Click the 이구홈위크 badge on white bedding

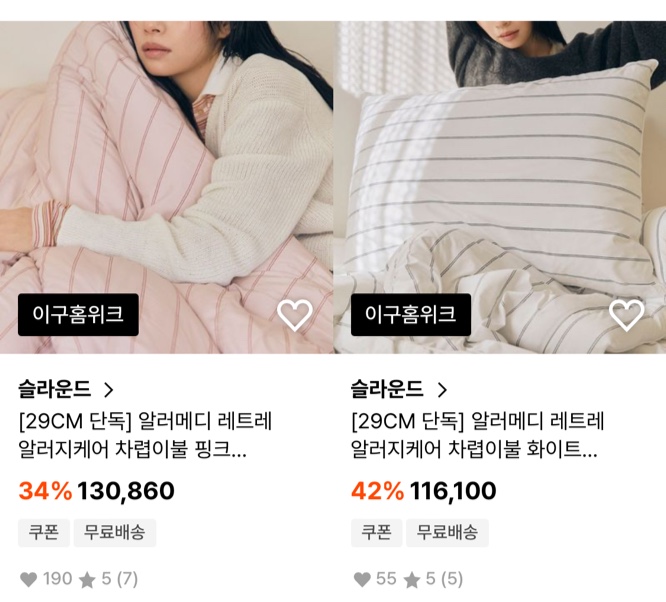coord(411,315)
